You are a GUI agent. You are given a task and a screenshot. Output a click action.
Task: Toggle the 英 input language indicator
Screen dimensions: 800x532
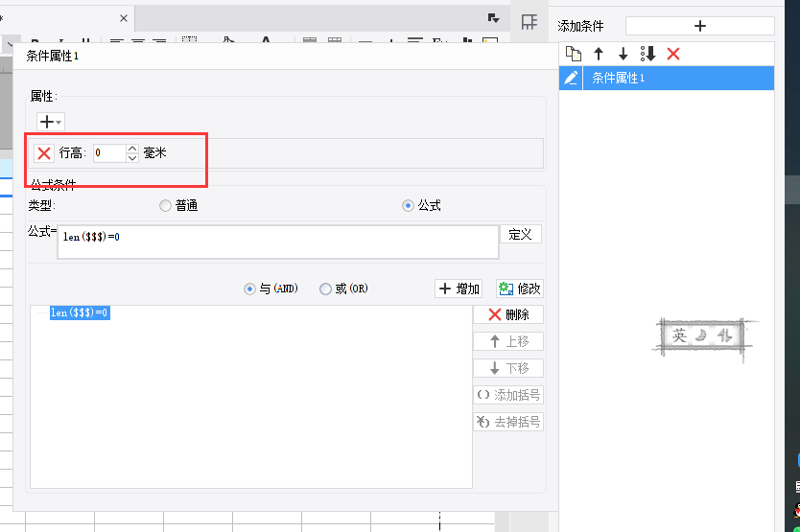pos(679,335)
